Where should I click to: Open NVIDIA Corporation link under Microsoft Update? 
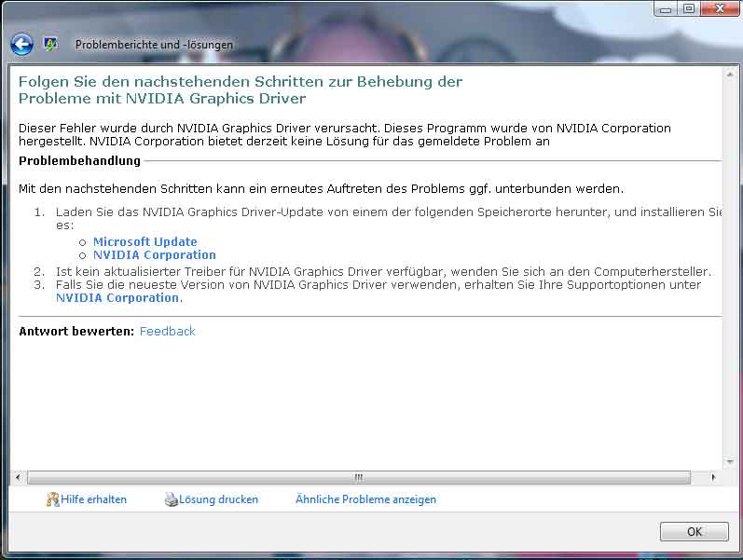(155, 255)
